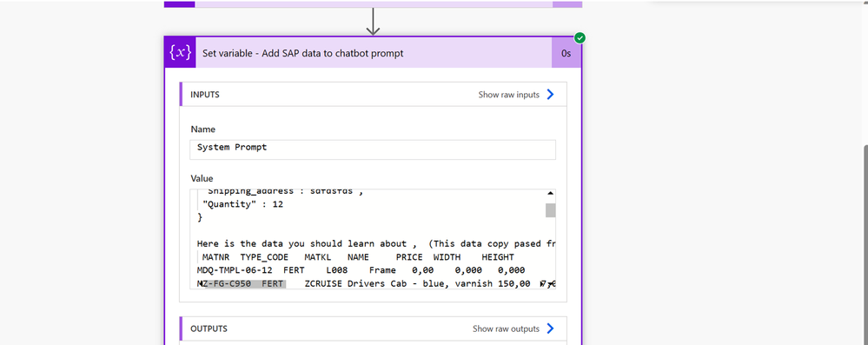The image size is (868, 345).
Task: Collapse the Set variable action header
Action: click(x=374, y=53)
